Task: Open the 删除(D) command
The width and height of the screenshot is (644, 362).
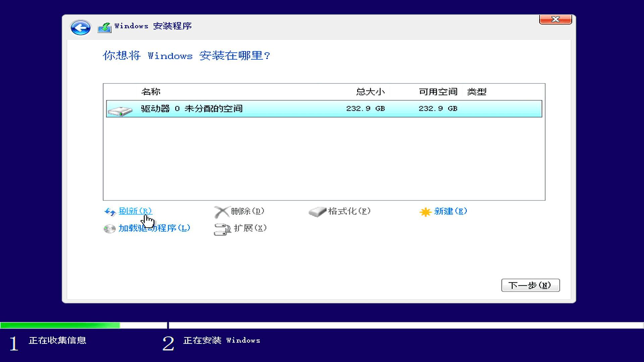Action: click(247, 212)
